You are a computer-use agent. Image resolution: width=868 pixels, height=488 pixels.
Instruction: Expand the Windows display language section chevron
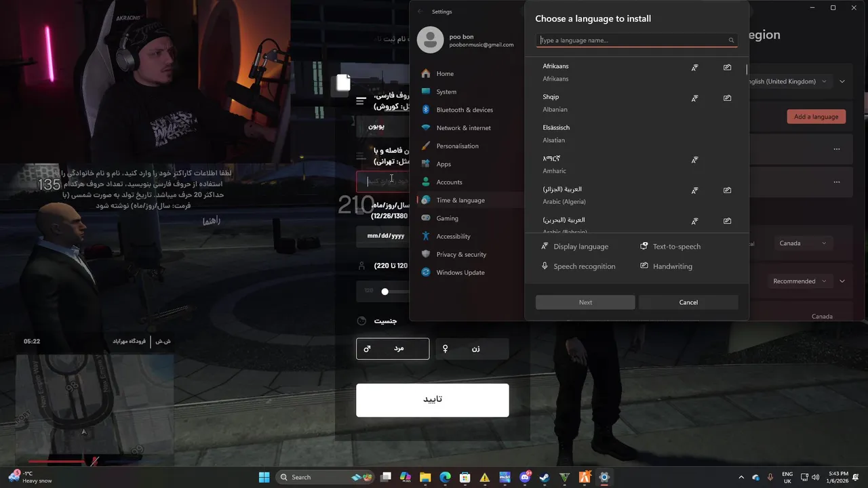[x=842, y=81]
